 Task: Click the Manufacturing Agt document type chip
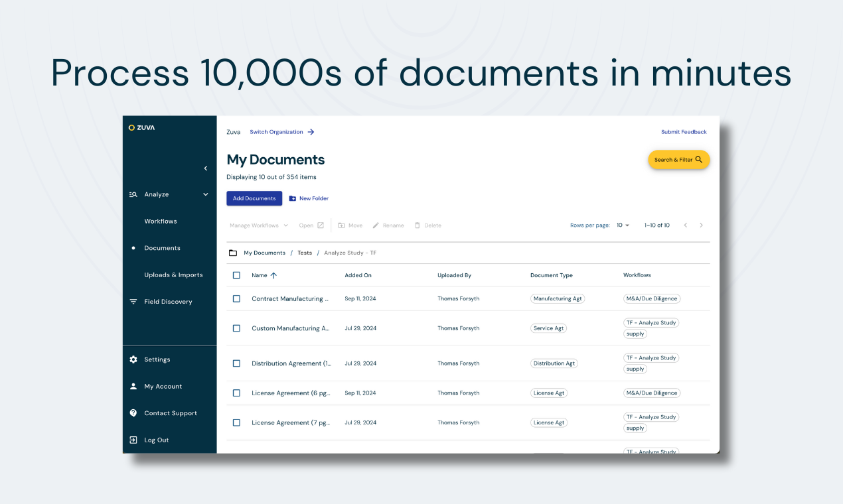click(558, 299)
